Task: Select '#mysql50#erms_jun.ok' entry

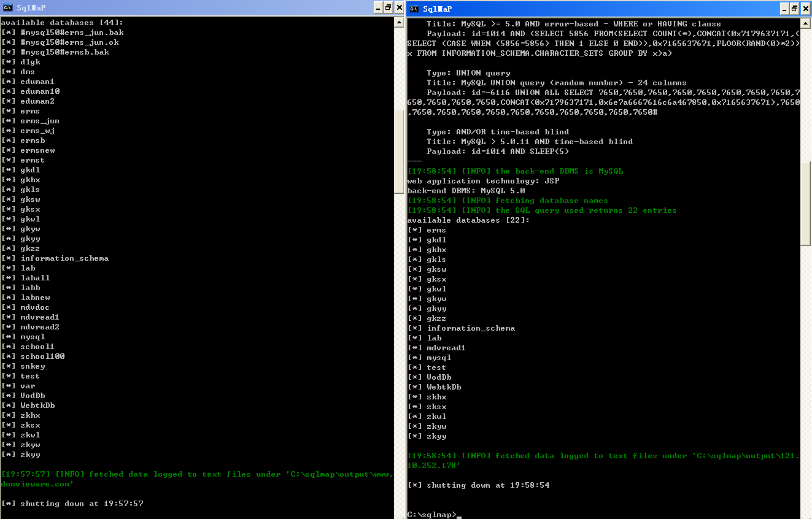Action: pos(69,42)
